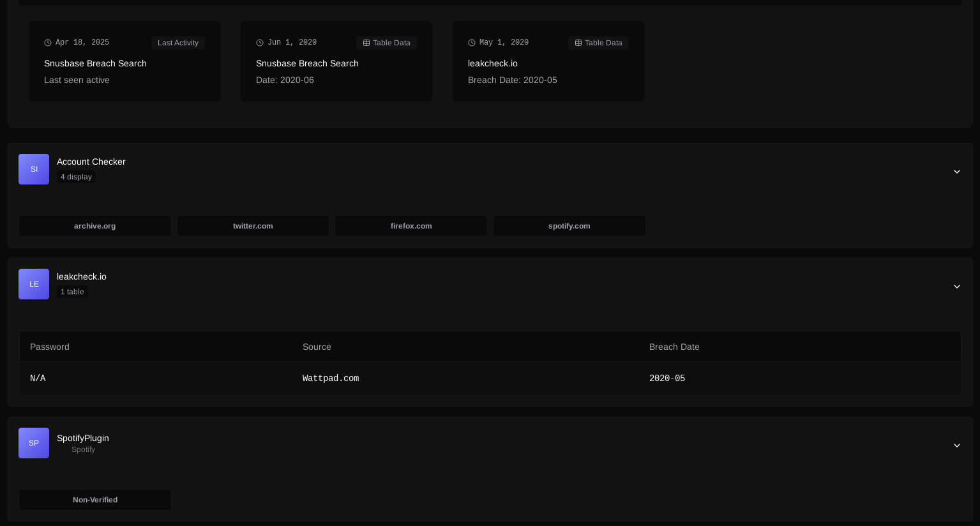Open the Apr 18, 2025 Snusbase timeline card
Image resolution: width=980 pixels, height=526 pixels.
124,61
